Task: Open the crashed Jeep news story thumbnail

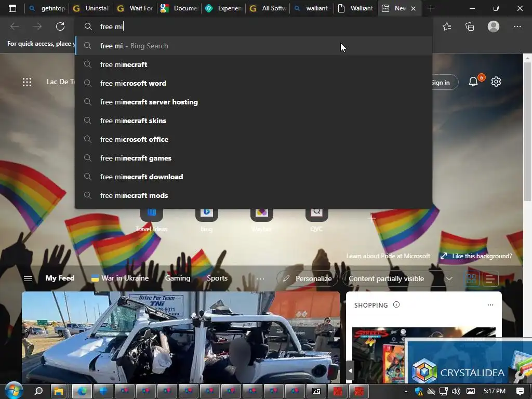Action: click(x=180, y=338)
